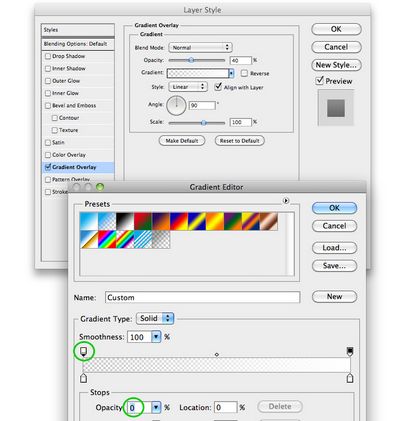Select the left opacity stop circled in green
Screen dimensions: 410x421
coord(84,351)
